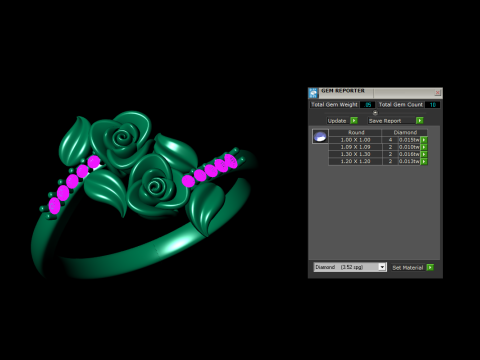The image size is (480, 360).
Task: Click the 0.015tw weight cell
Action: pos(409,140)
